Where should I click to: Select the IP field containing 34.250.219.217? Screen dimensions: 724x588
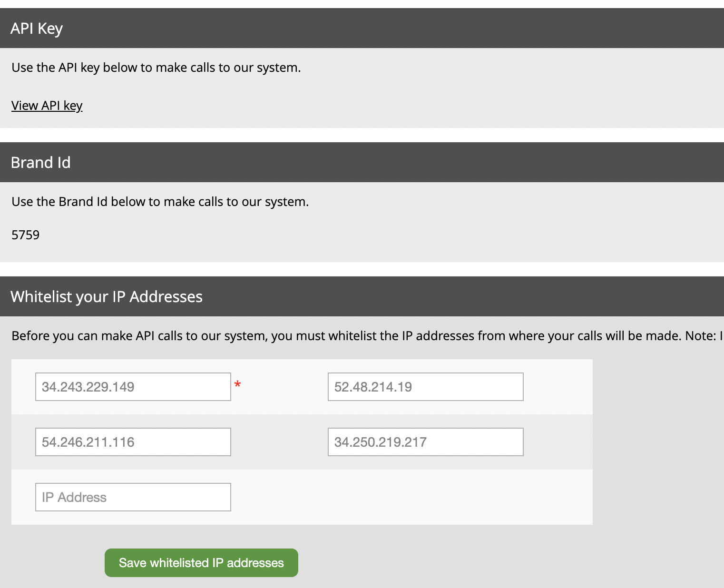tap(426, 442)
